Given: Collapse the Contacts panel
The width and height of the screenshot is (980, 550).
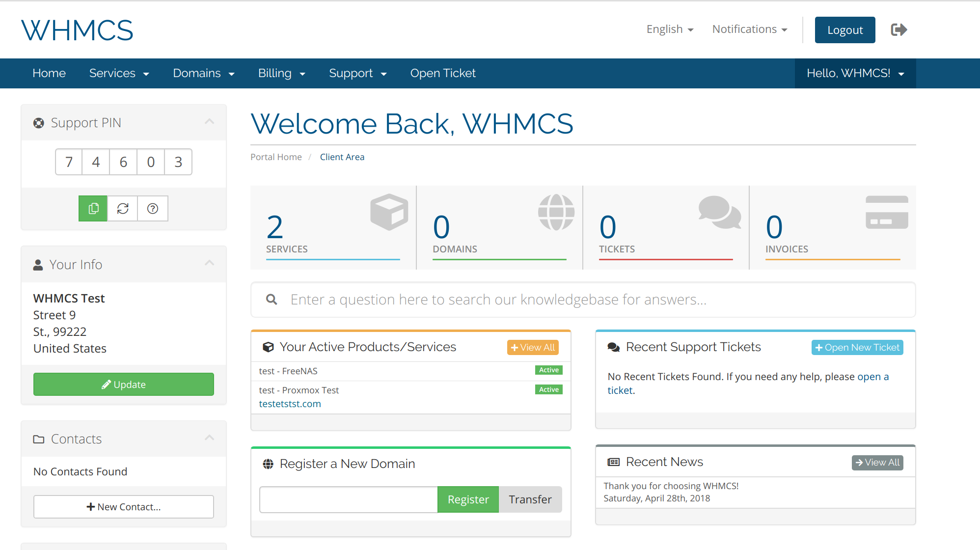Looking at the screenshot, I should pyautogui.click(x=210, y=438).
